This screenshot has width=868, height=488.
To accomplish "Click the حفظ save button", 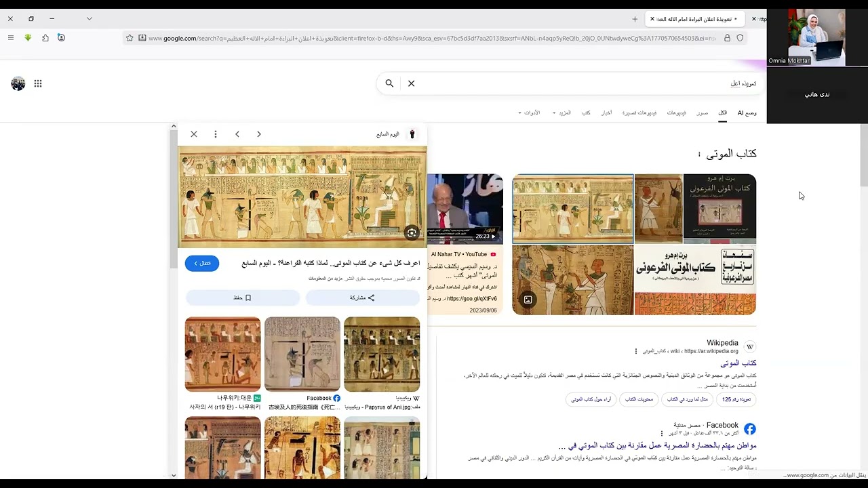I will coord(243,298).
